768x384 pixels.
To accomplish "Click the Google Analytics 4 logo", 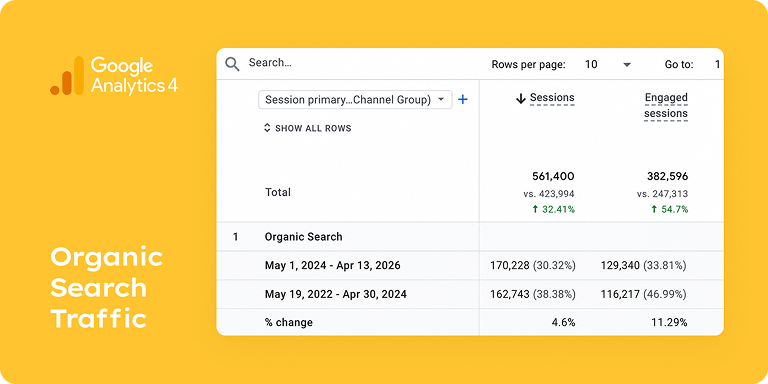I will 114,75.
